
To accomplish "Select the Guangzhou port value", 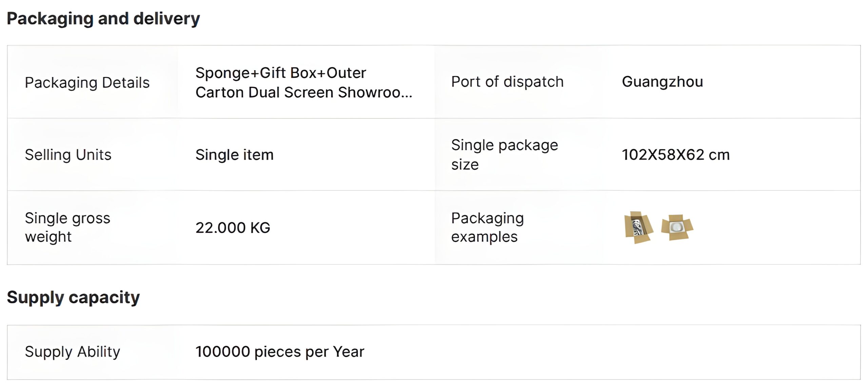I will [x=662, y=82].
